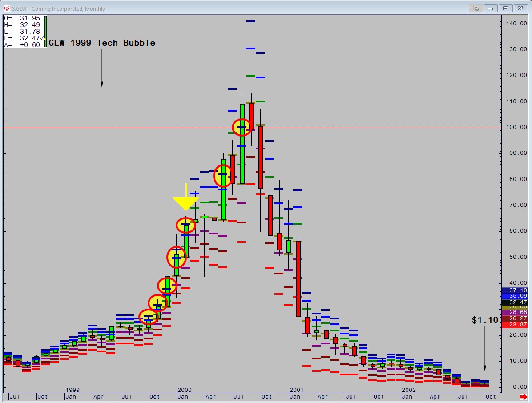The image size is (532, 403).
Task: Click the 2002 year label on the time axis
Action: (408, 390)
